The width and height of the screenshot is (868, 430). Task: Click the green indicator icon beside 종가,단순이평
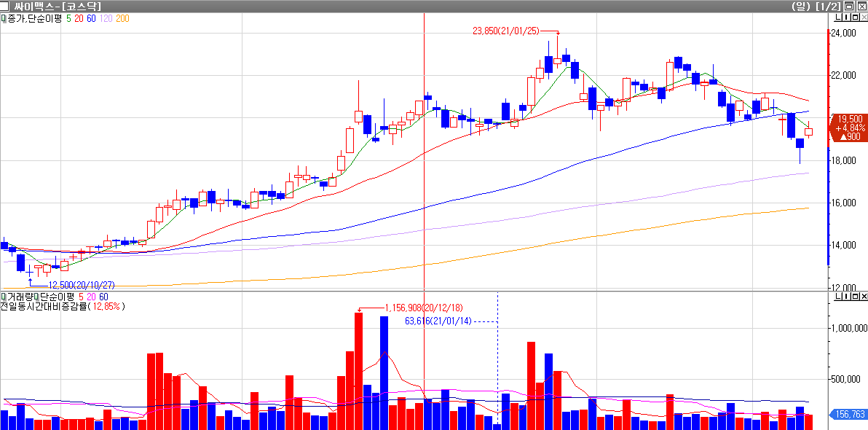[x=4, y=18]
